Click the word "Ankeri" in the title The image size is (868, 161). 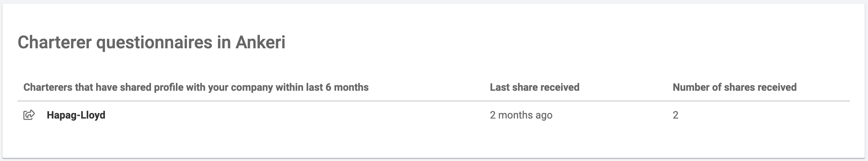(260, 42)
